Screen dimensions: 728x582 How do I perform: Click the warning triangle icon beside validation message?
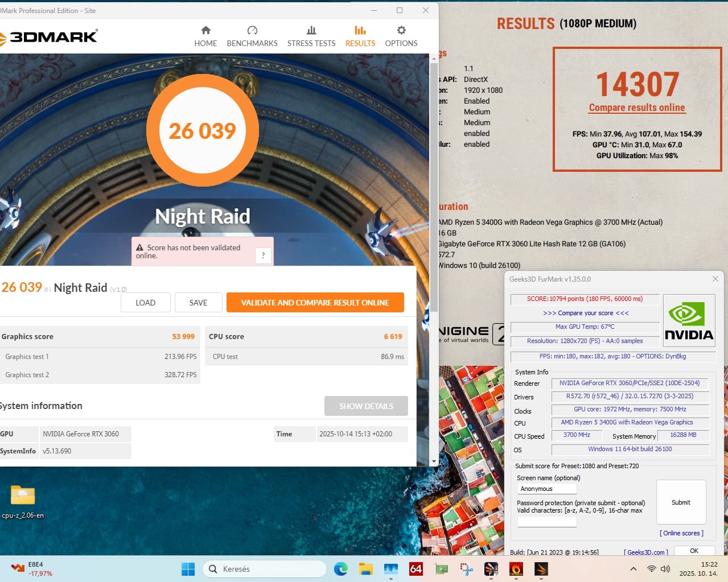(139, 247)
